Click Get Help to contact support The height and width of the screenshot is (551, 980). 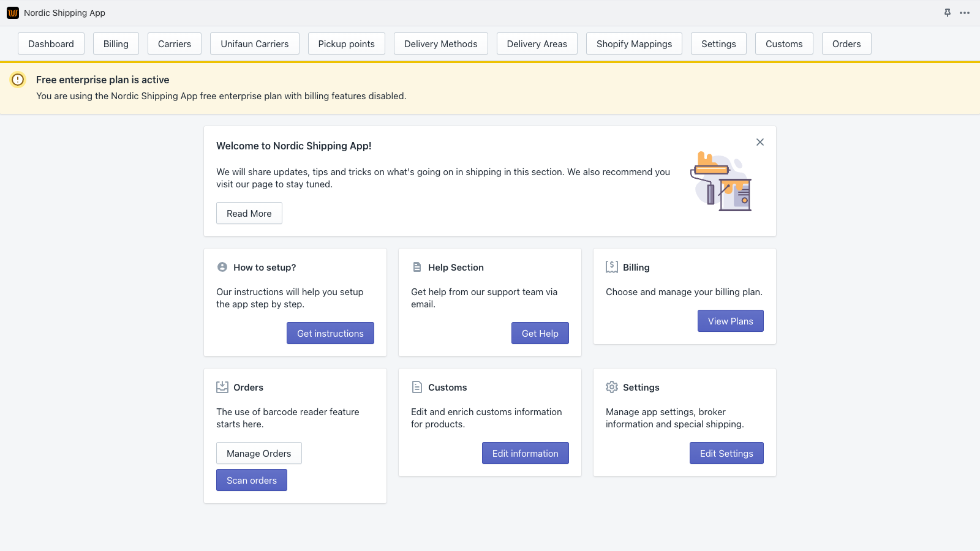tap(540, 333)
